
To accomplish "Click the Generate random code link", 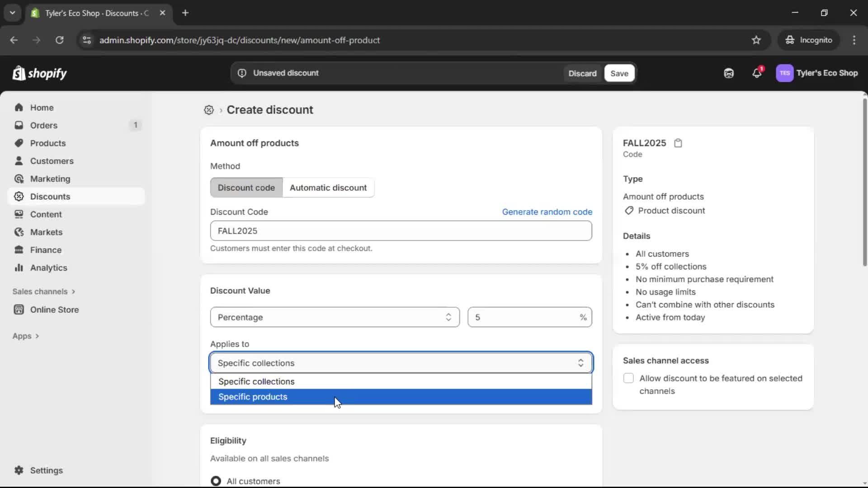I will pos(547,211).
